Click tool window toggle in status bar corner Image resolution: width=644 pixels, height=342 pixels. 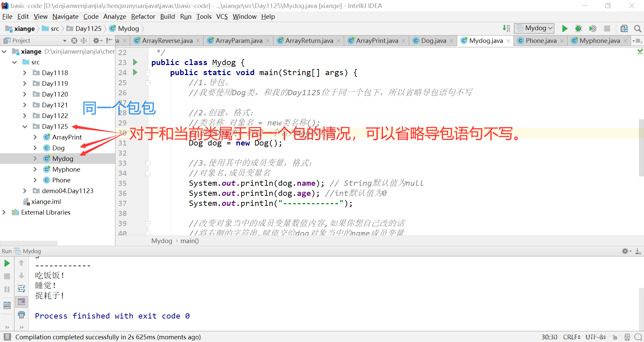[7, 337]
